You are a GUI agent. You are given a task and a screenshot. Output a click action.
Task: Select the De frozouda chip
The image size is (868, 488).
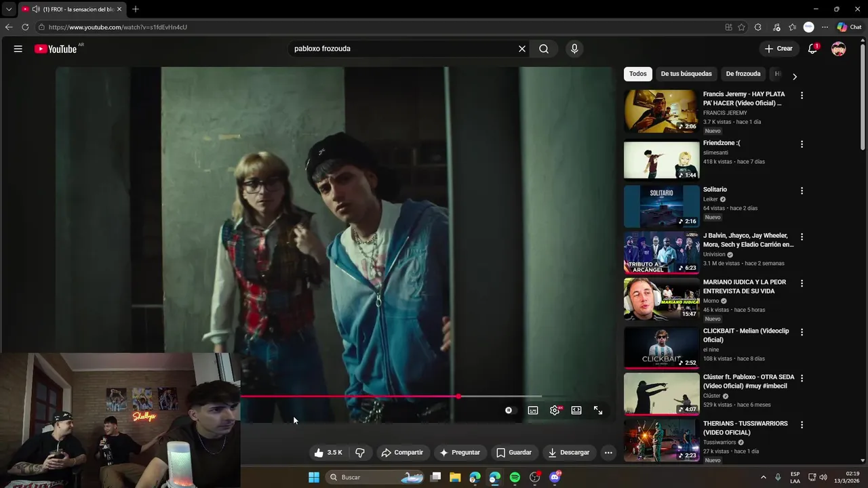tap(743, 74)
